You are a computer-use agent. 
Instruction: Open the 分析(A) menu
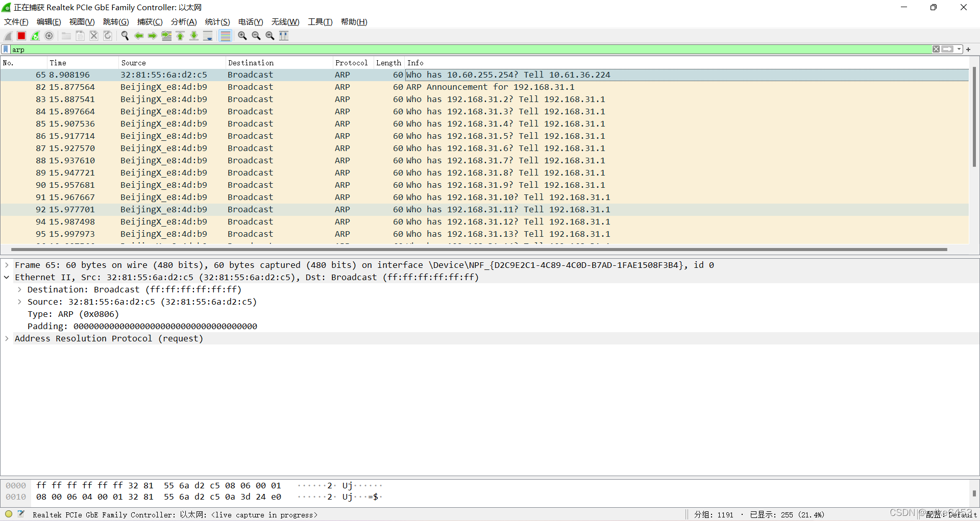pos(184,22)
